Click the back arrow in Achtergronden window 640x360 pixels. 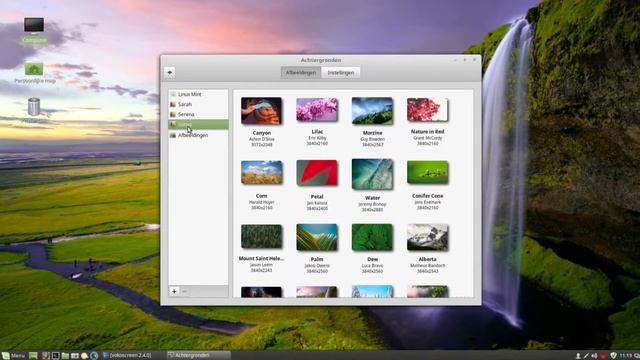point(170,73)
